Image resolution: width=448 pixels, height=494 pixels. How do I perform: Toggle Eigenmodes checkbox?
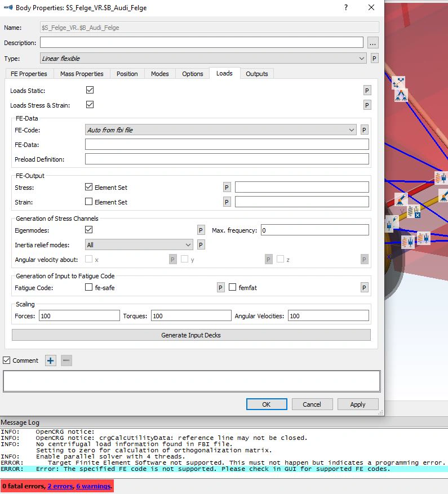88,230
